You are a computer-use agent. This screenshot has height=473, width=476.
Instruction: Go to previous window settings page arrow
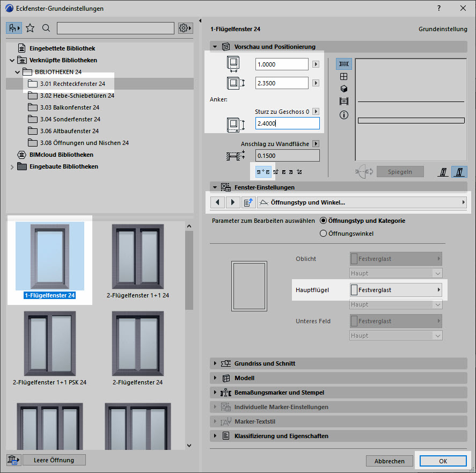pos(217,202)
